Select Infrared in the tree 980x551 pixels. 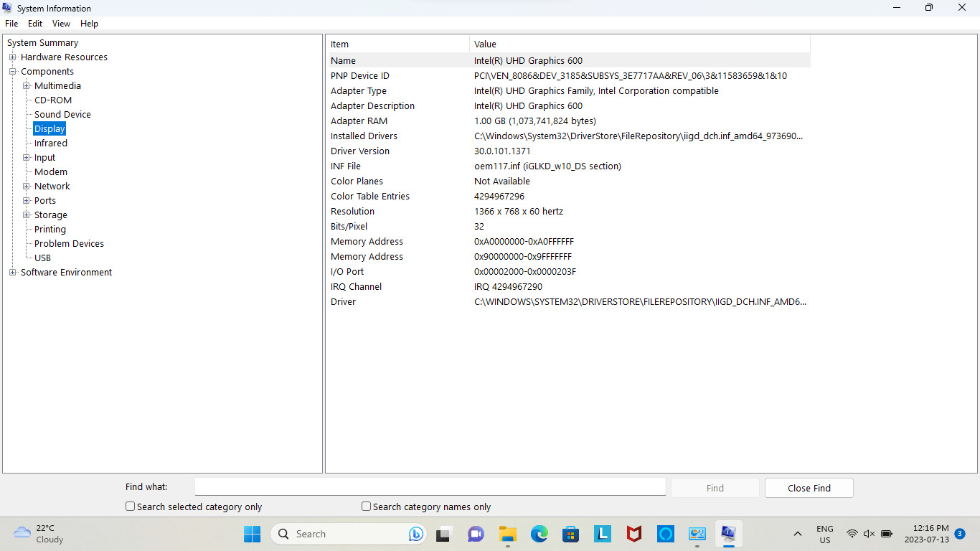(x=51, y=143)
